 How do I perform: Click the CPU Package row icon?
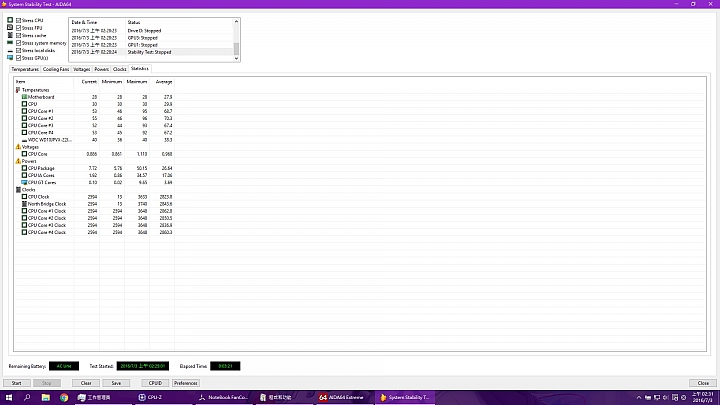[x=24, y=168]
